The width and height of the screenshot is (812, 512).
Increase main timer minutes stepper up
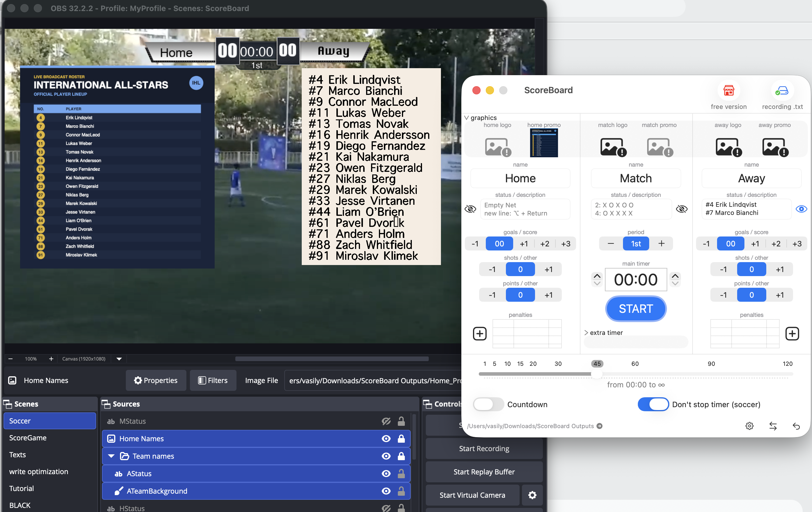(x=597, y=276)
